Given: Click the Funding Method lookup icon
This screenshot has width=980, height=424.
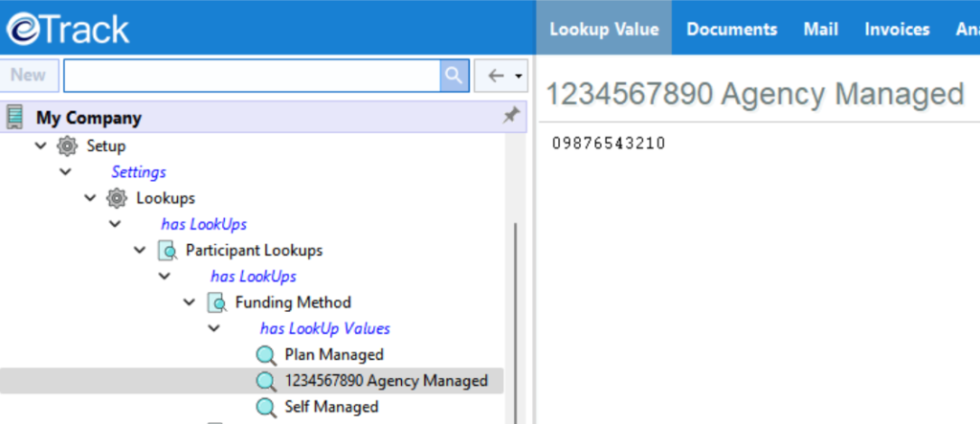Looking at the screenshot, I should pos(215,302).
